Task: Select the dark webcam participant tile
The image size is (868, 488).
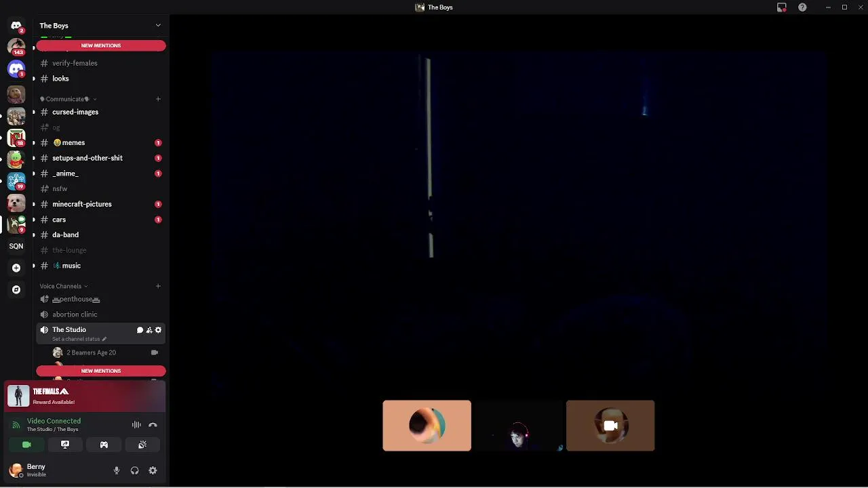Action: pyautogui.click(x=519, y=426)
